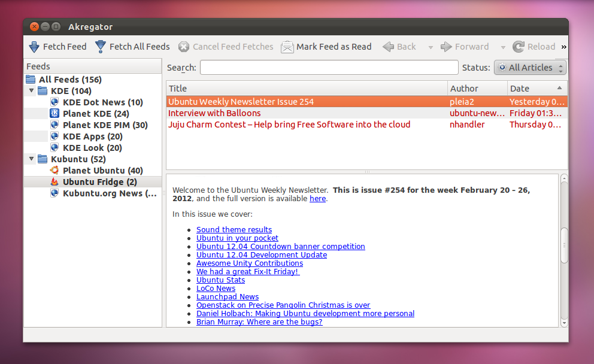The height and width of the screenshot is (364, 594).
Task: Show more toolbar items with chevron
Action: (563, 47)
